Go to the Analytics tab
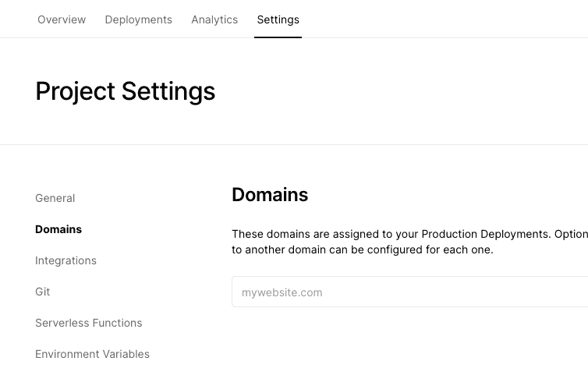 [x=214, y=19]
